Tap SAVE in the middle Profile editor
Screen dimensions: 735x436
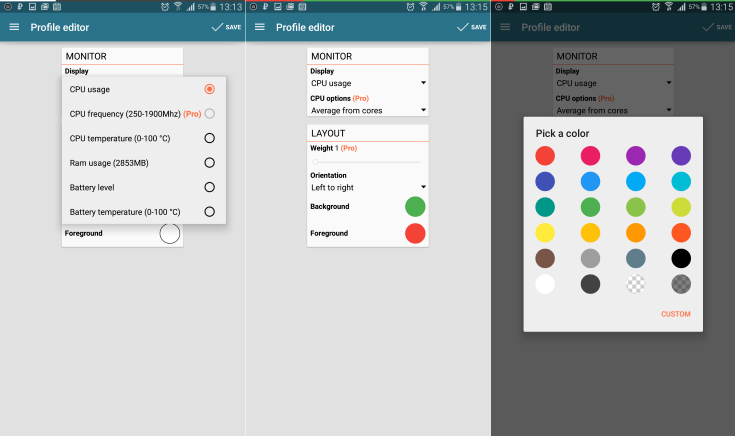[x=472, y=27]
